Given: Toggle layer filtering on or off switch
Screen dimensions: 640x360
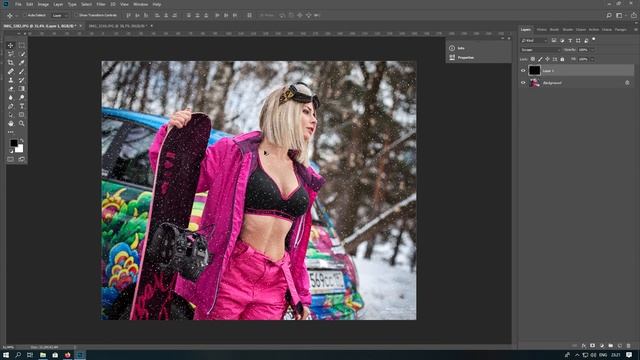Looking at the screenshot, I should coord(594,40).
